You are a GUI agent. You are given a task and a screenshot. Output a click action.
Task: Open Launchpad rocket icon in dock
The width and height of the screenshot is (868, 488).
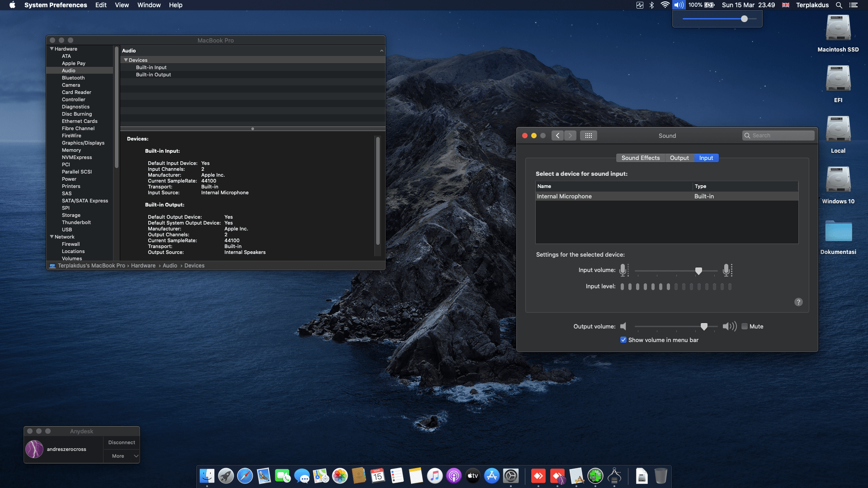click(226, 476)
